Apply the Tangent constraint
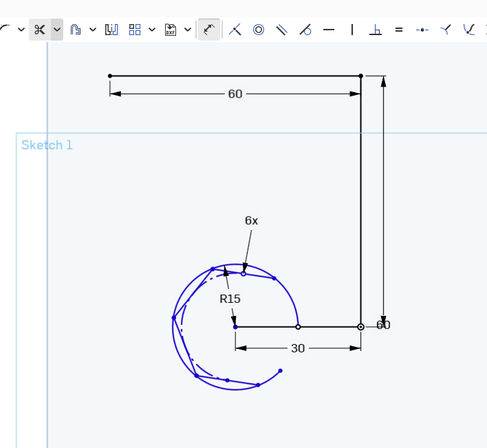The width and height of the screenshot is (487, 448). 305,30
